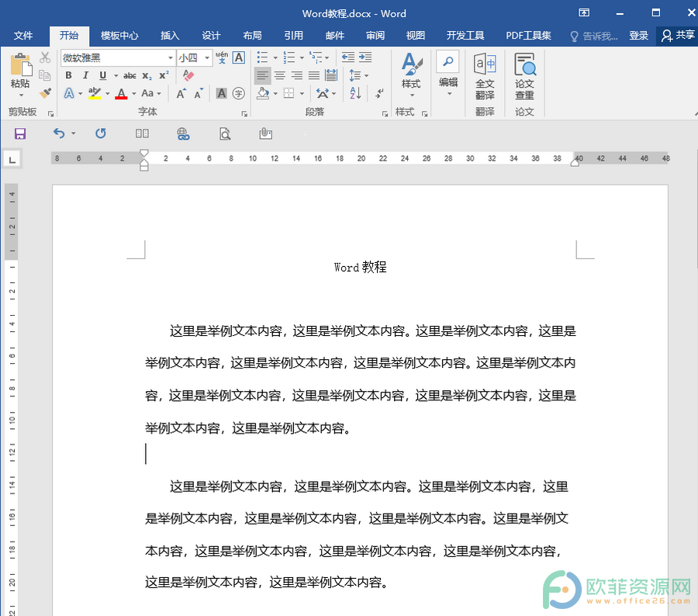This screenshot has height=616, width=698.
Task: Sort text with the A-Z icon
Action: tap(356, 94)
